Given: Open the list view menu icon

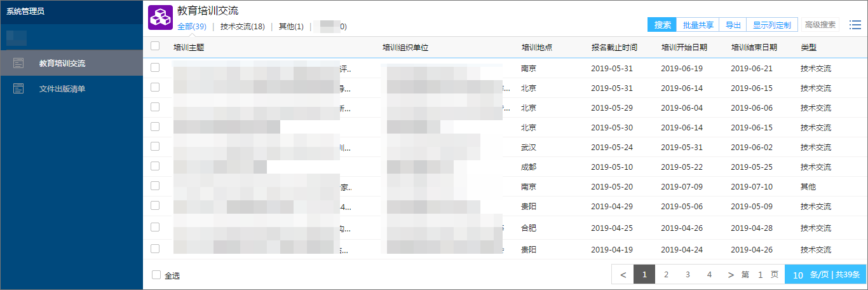Looking at the screenshot, I should pos(855,25).
